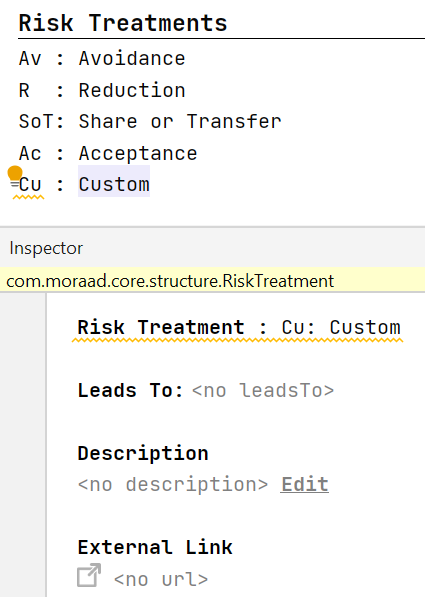Click the R abbreviation of Reduction
This screenshot has width=425, height=597.
coord(24,91)
